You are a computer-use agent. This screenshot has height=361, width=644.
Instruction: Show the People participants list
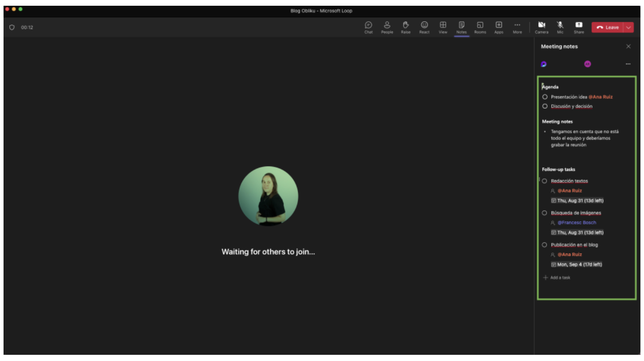[387, 27]
